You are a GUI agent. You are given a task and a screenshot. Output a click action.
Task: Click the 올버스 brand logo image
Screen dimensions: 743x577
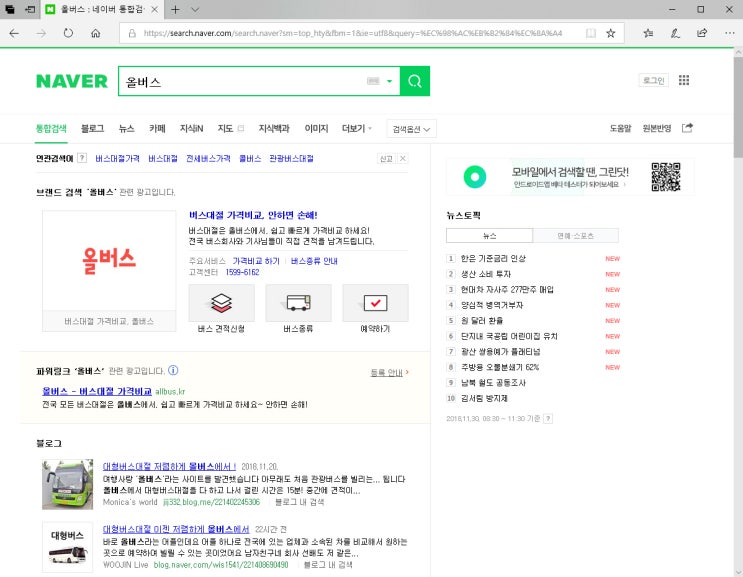point(109,261)
